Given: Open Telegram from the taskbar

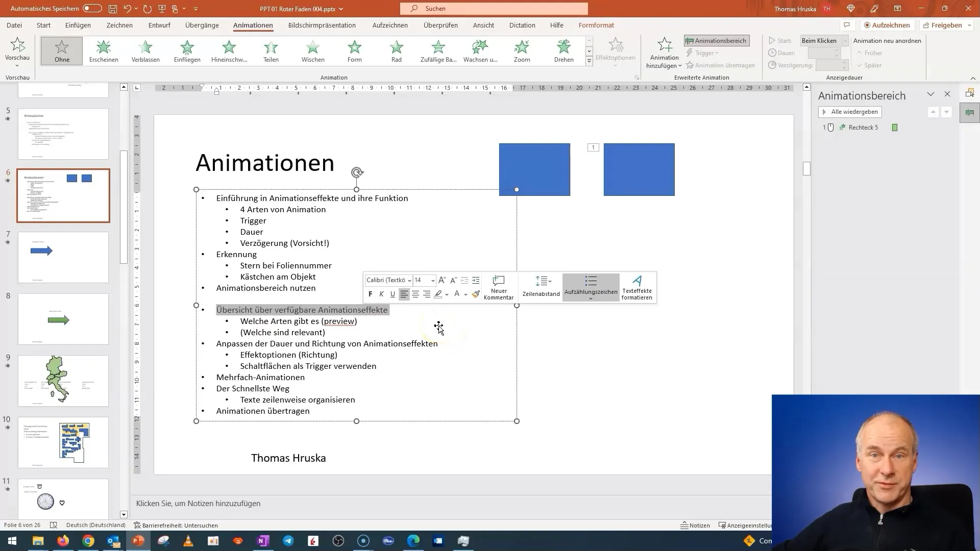Looking at the screenshot, I should (x=288, y=541).
